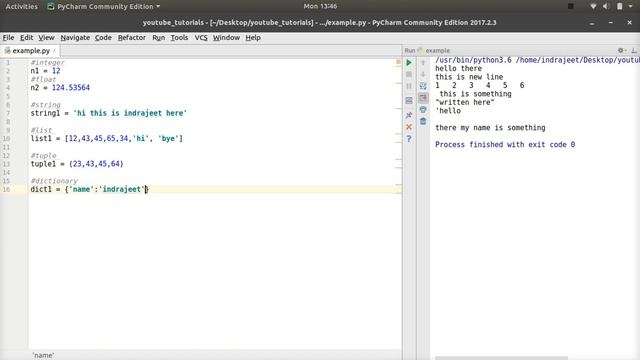The width and height of the screenshot is (640, 360).
Task: Close the example.py editor tab
Action: coord(54,51)
